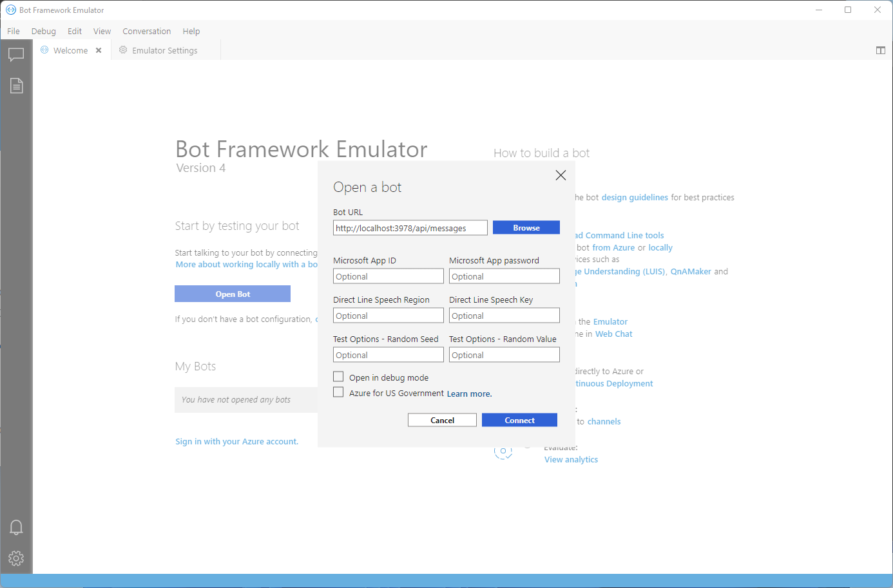Viewport: 893px width, 588px height.
Task: Click the Random Value test option field
Action: (x=504, y=355)
